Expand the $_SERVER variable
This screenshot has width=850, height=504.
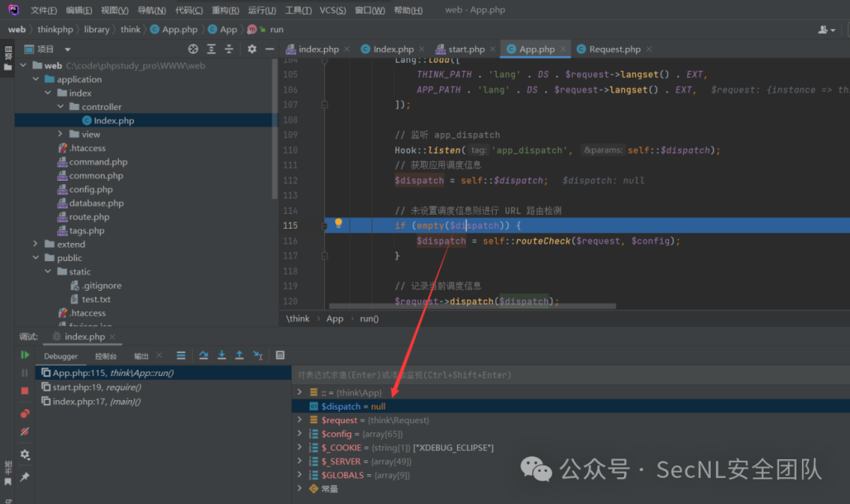pos(299,461)
